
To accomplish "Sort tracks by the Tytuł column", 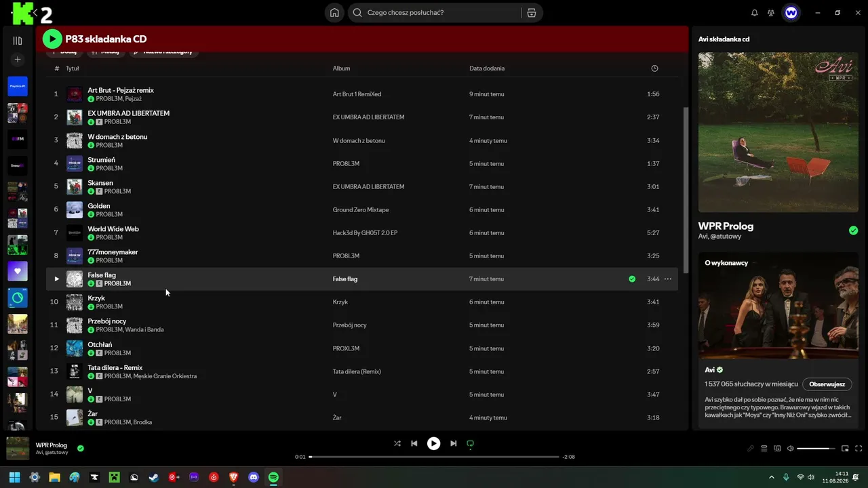I will coord(72,68).
